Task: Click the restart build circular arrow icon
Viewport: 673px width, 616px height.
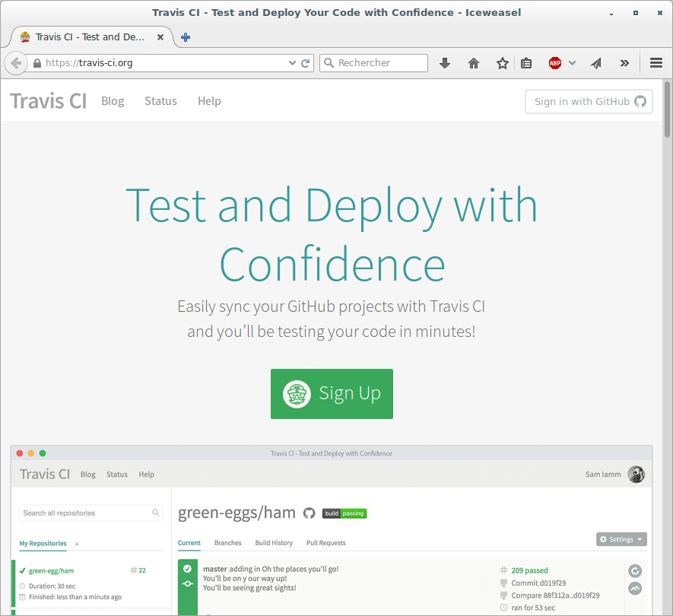Action: pyautogui.click(x=635, y=571)
